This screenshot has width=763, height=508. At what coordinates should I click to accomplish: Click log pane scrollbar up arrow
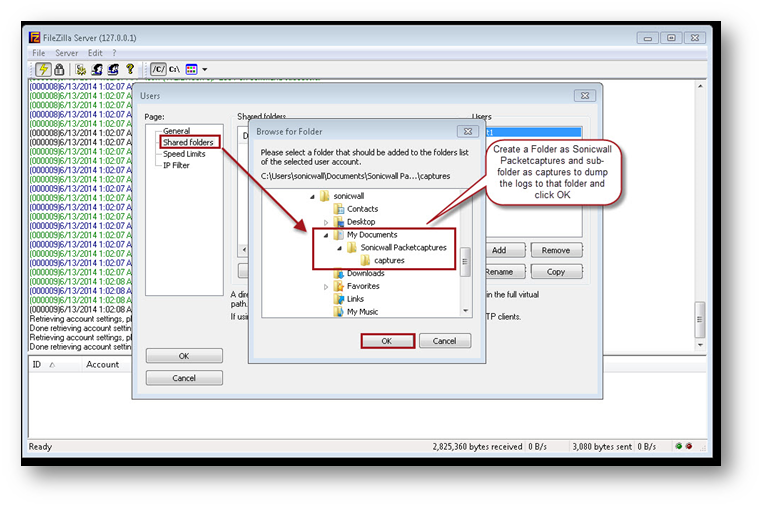700,86
